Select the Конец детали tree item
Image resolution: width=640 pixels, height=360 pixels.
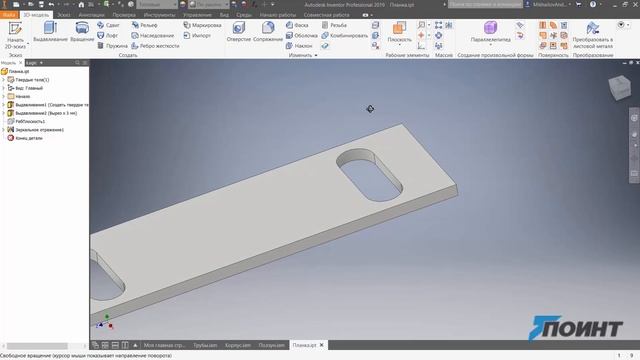tap(25, 138)
